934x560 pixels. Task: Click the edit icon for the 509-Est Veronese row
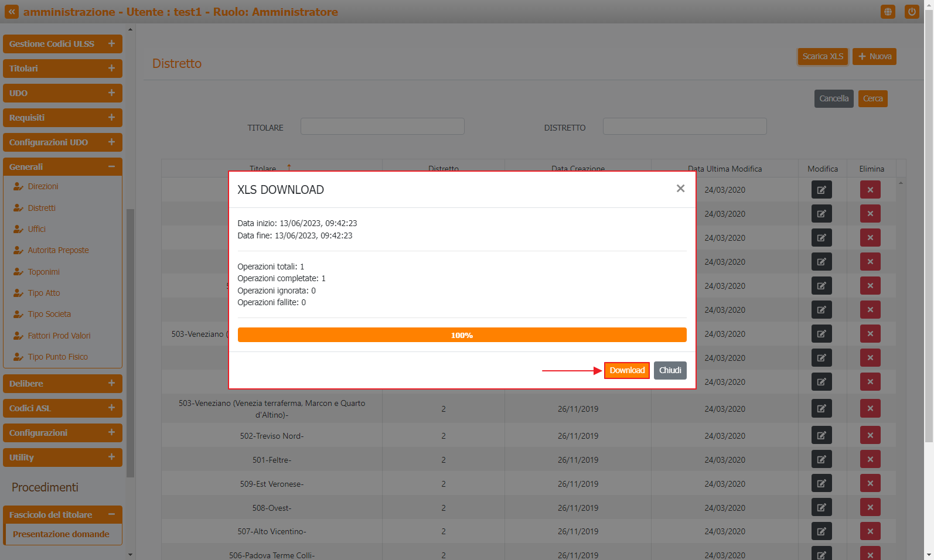click(821, 483)
